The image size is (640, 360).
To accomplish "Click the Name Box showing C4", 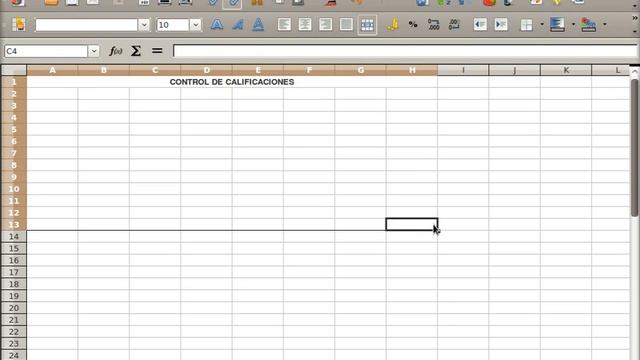I will point(46,51).
